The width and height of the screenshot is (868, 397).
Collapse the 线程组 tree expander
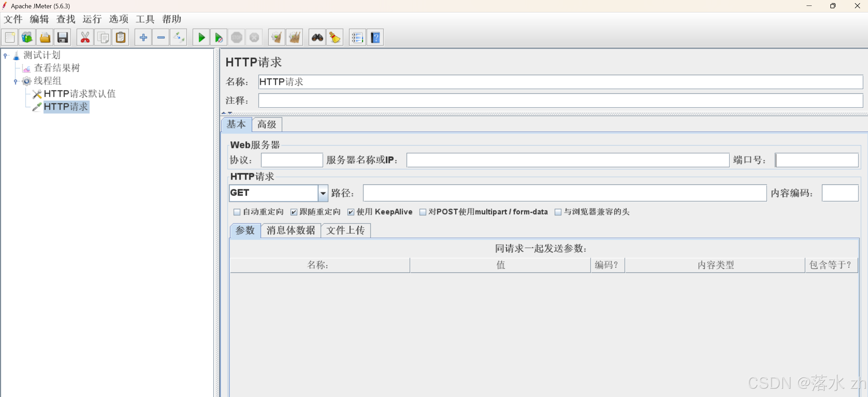coord(16,81)
